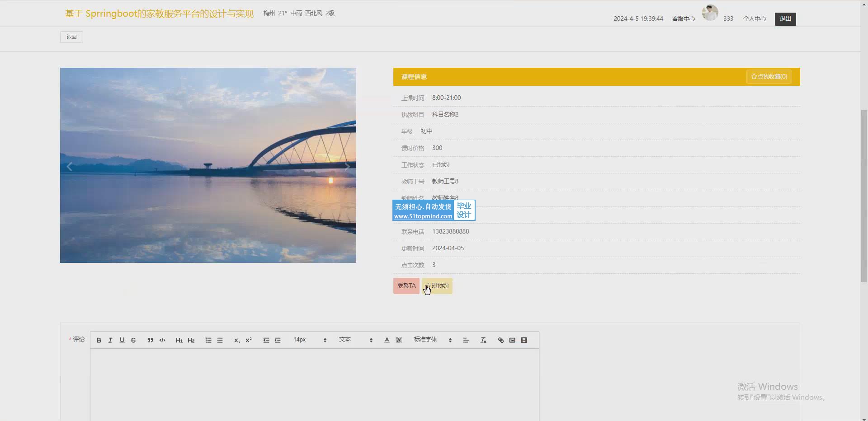Screen dimensions: 868x421
Task: Add course to favorites with 点我收藏
Action: (x=769, y=77)
